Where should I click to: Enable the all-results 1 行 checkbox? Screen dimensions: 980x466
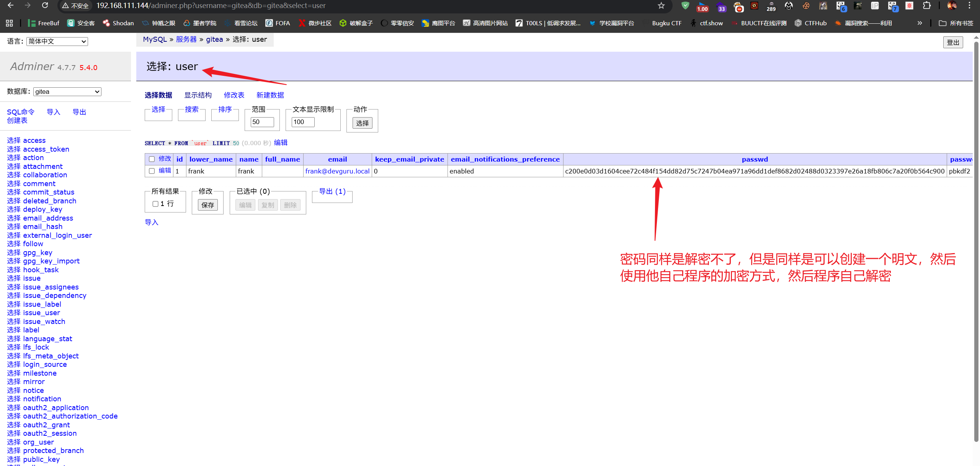point(155,204)
